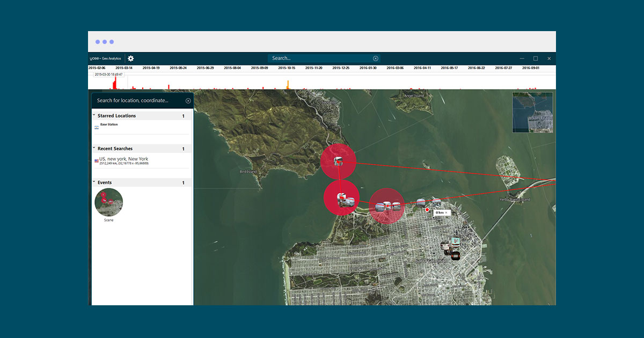
Task: Collapse the Recent Searches section
Action: 94,148
